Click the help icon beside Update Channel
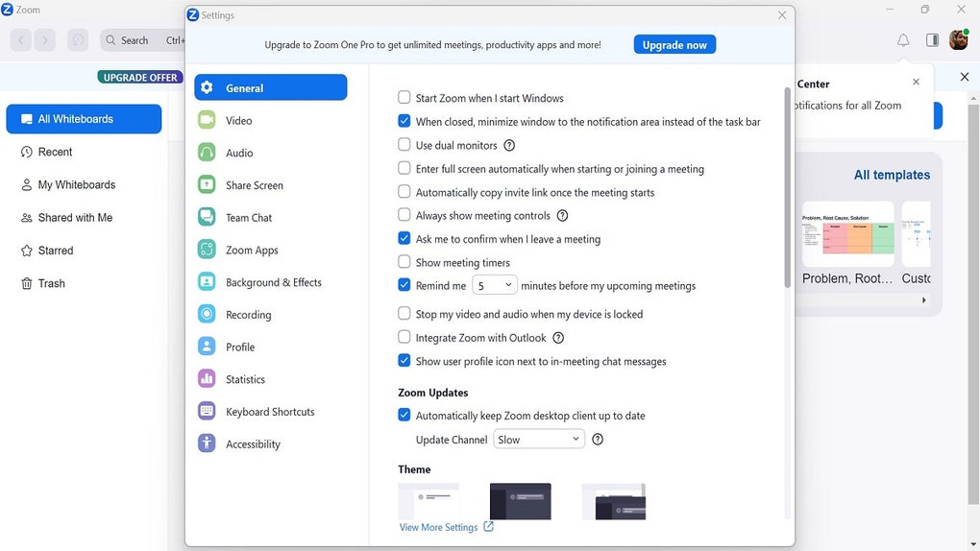 click(598, 440)
